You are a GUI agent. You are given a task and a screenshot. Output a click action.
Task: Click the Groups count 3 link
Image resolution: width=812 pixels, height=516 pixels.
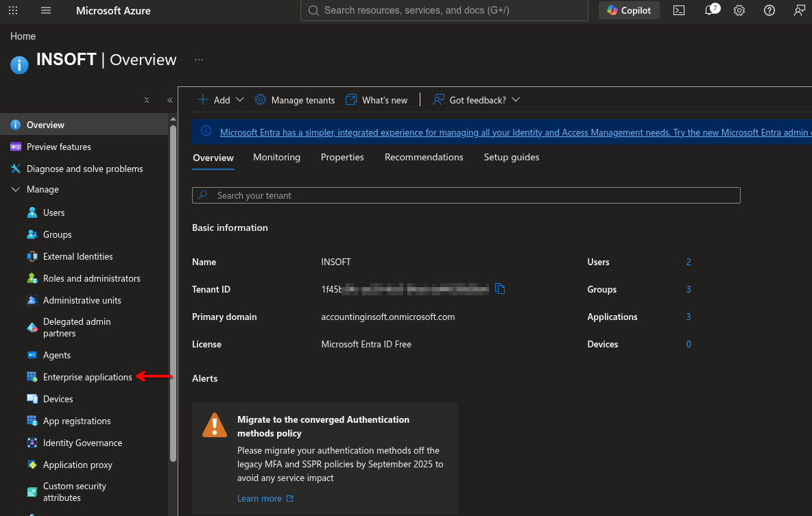[689, 289]
